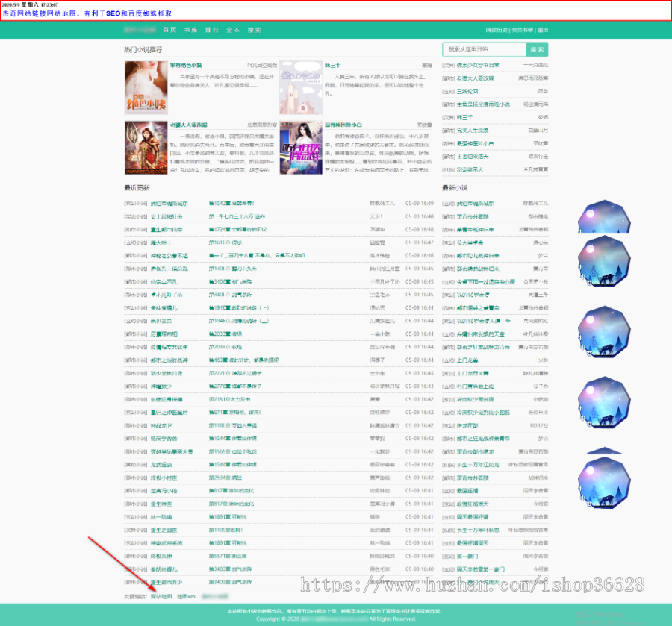Open the warrior cover for 老婆大人要改嫁

[146, 148]
